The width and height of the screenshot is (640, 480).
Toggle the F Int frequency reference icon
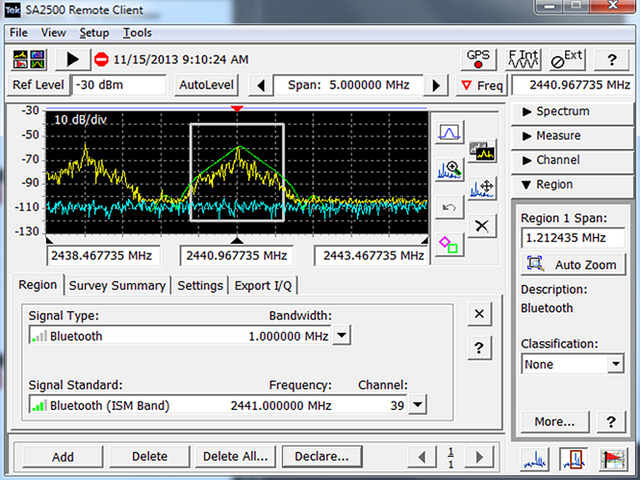coord(523,60)
